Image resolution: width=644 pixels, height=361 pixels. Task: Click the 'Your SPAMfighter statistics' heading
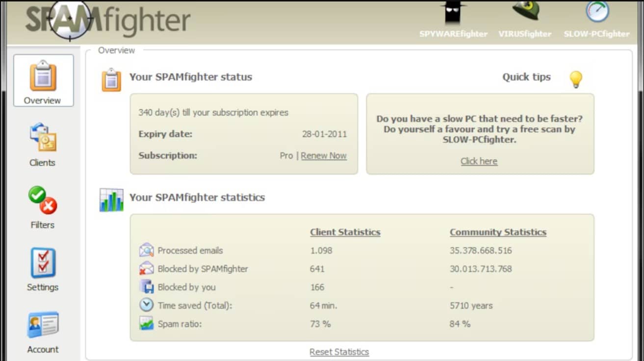click(197, 197)
